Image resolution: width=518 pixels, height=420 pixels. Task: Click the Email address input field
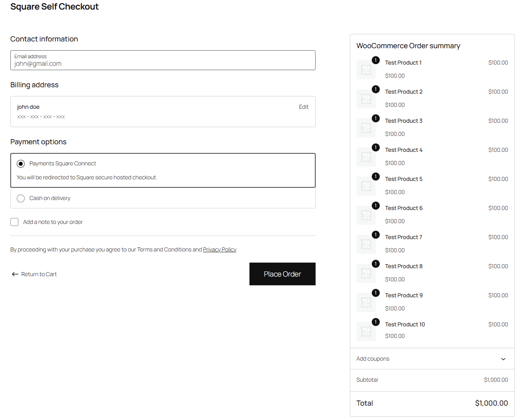click(x=163, y=60)
